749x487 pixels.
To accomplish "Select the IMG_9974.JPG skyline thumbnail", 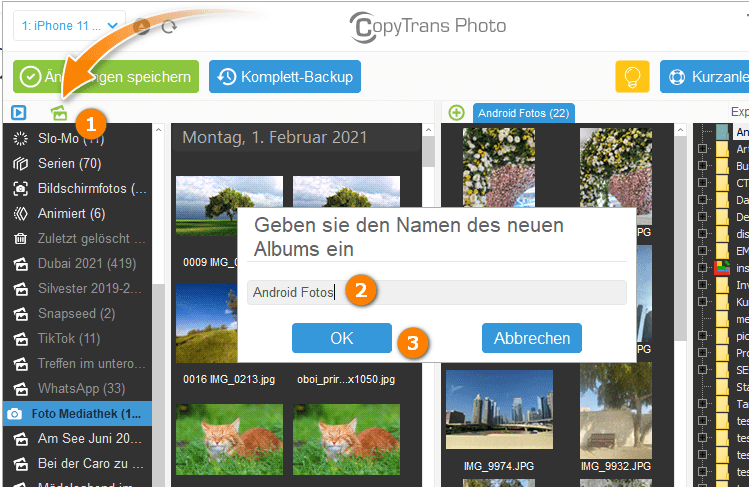I will [x=499, y=409].
